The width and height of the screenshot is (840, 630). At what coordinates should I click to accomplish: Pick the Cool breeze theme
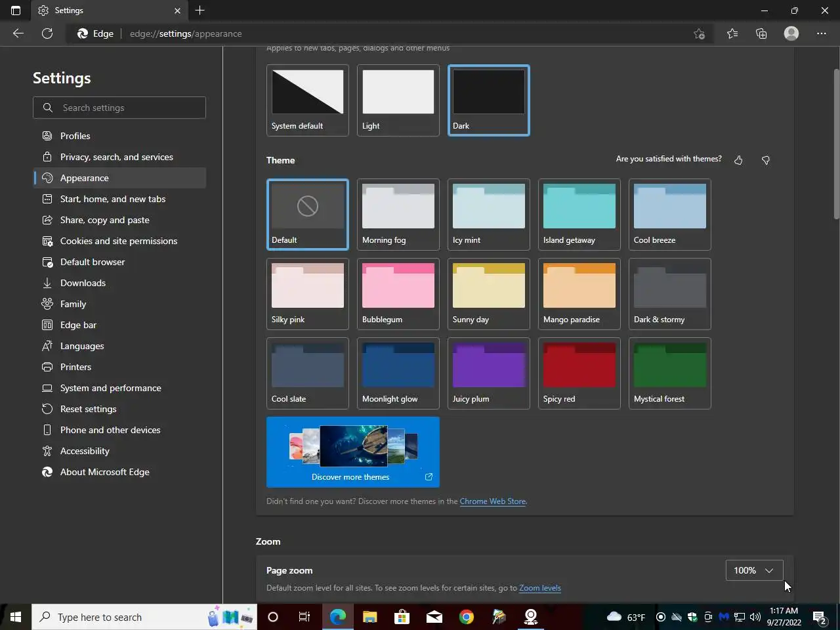669,215
